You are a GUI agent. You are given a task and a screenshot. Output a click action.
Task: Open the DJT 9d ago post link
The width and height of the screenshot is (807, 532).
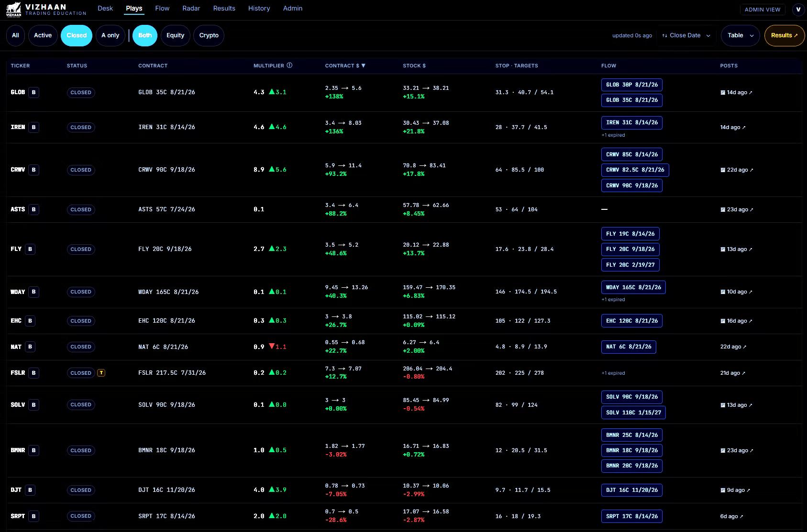tap(735, 490)
